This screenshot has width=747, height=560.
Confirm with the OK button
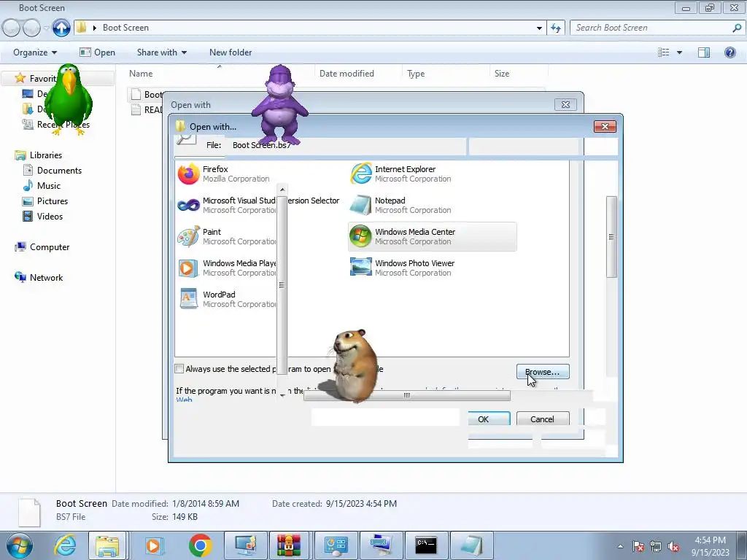coord(489,419)
